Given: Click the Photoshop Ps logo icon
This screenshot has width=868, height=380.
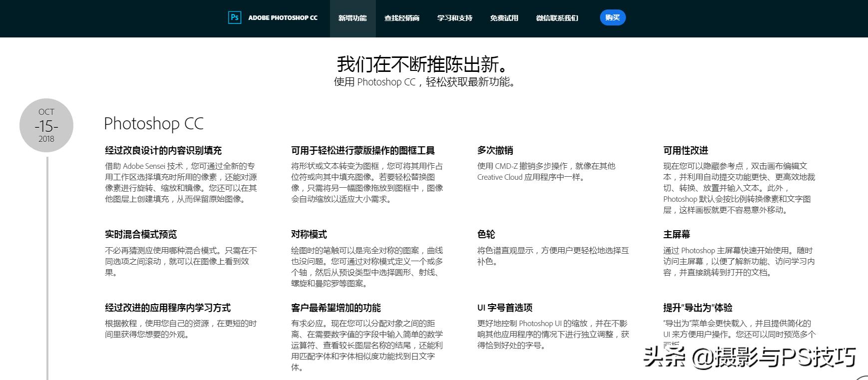Looking at the screenshot, I should click(x=234, y=17).
